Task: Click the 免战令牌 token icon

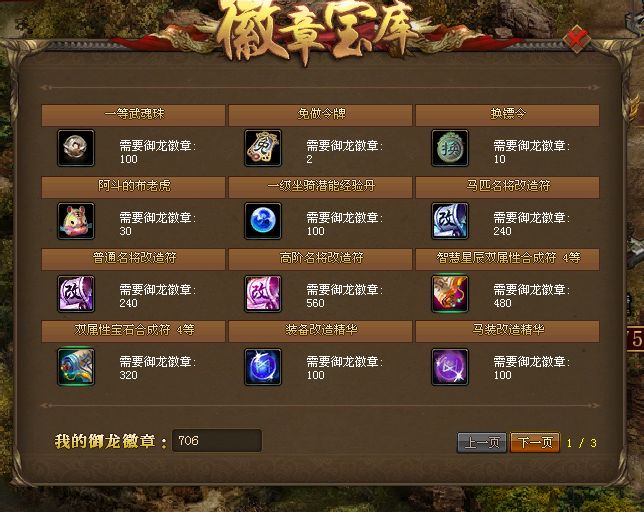Action: [x=263, y=148]
